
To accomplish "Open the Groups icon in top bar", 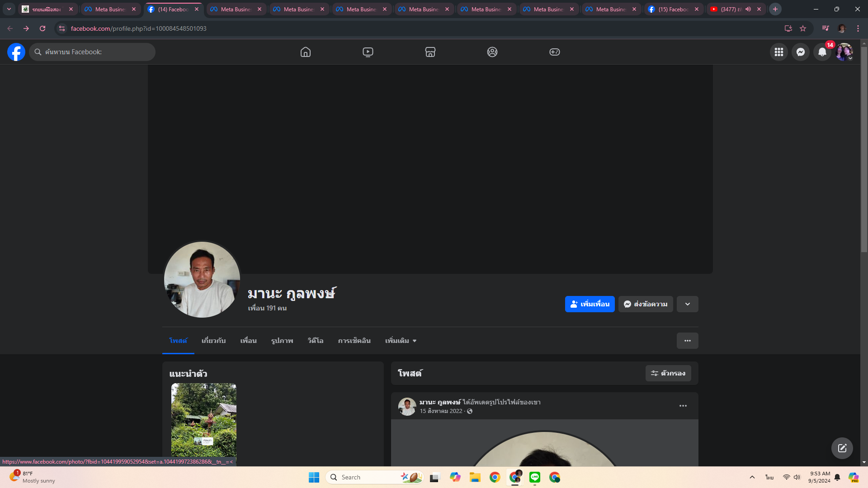I will [492, 52].
